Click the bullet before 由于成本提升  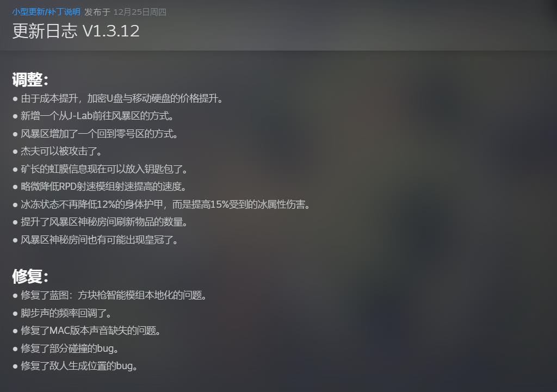click(x=15, y=99)
